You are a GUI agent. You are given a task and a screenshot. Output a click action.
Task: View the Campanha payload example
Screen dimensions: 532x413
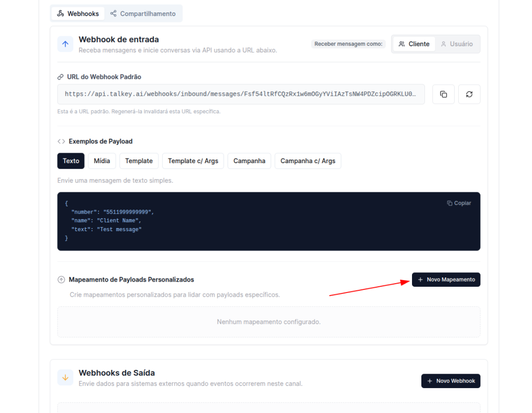249,161
